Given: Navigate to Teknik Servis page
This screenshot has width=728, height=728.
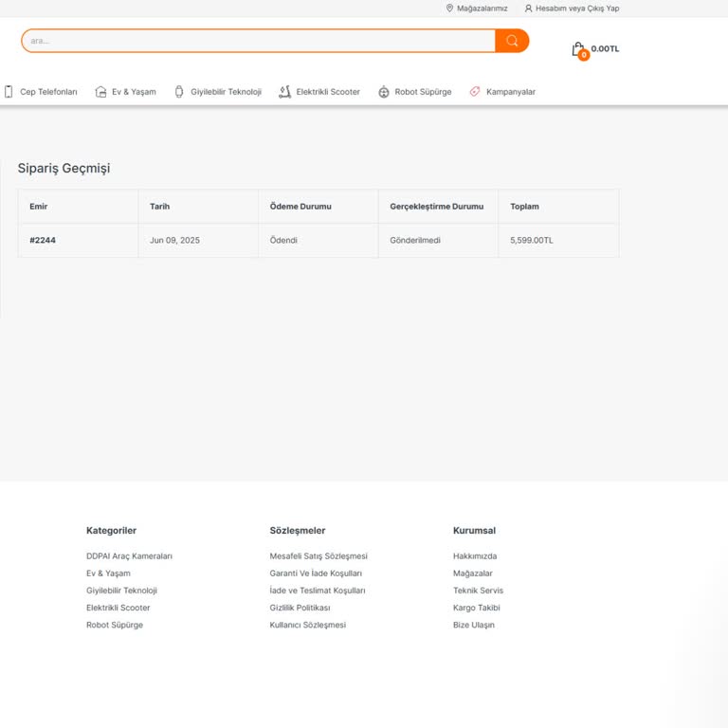Looking at the screenshot, I should tap(478, 591).
